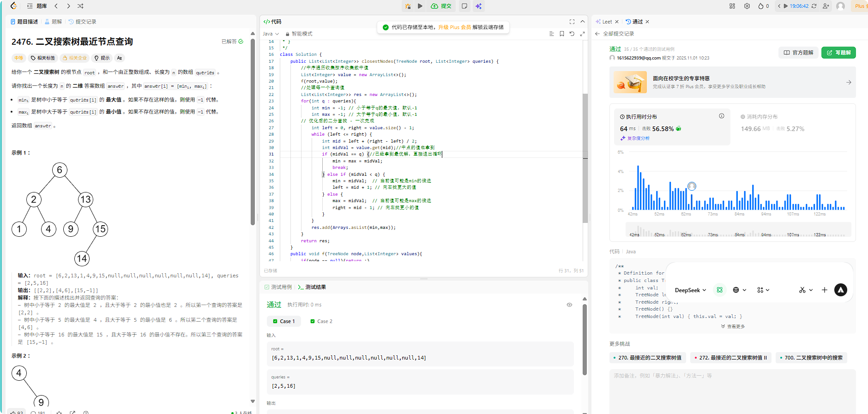Image resolution: width=868 pixels, height=414 pixels.
Task: Open challenge 270. 最接近的二叉搜索树值
Action: [x=647, y=358]
